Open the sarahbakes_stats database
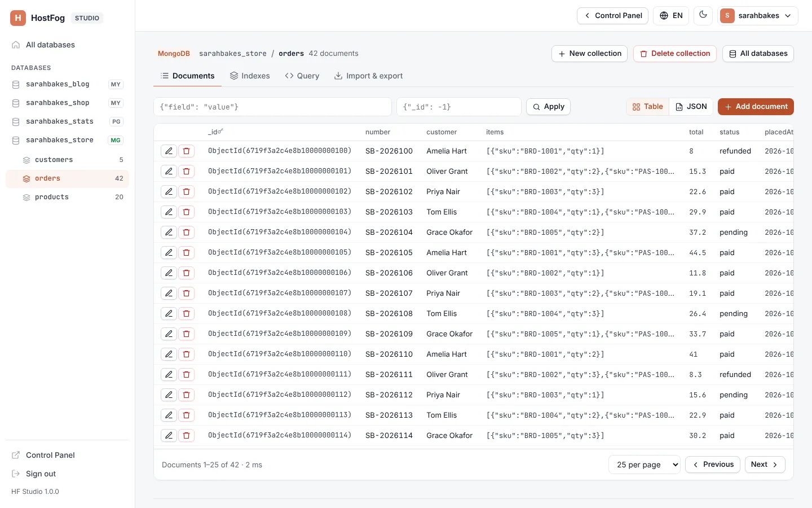Viewport: 812px width, 508px height. [67, 121]
